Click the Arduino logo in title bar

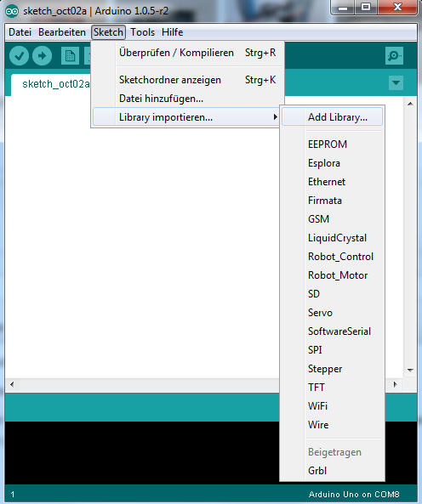[x=12, y=11]
